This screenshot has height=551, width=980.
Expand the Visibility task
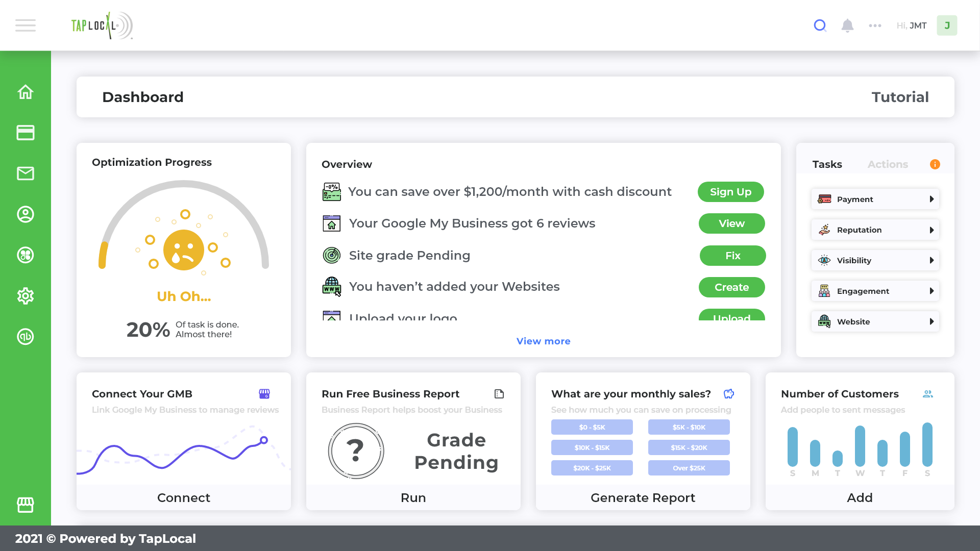(x=875, y=260)
